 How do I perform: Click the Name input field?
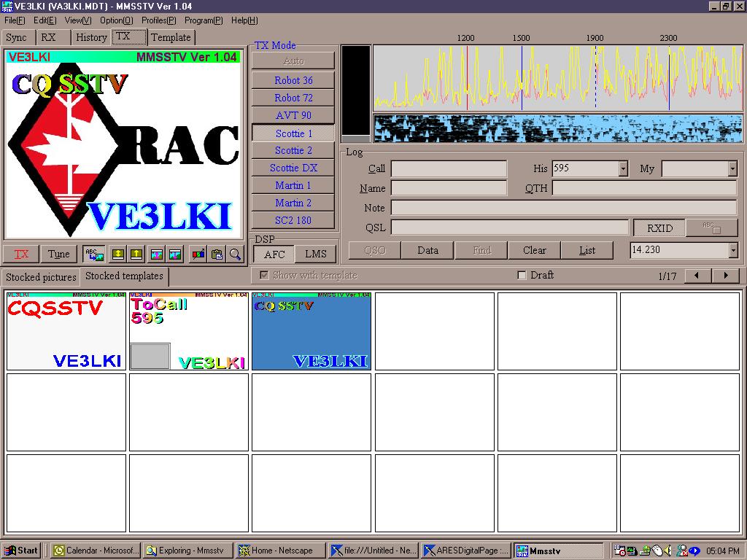449,188
